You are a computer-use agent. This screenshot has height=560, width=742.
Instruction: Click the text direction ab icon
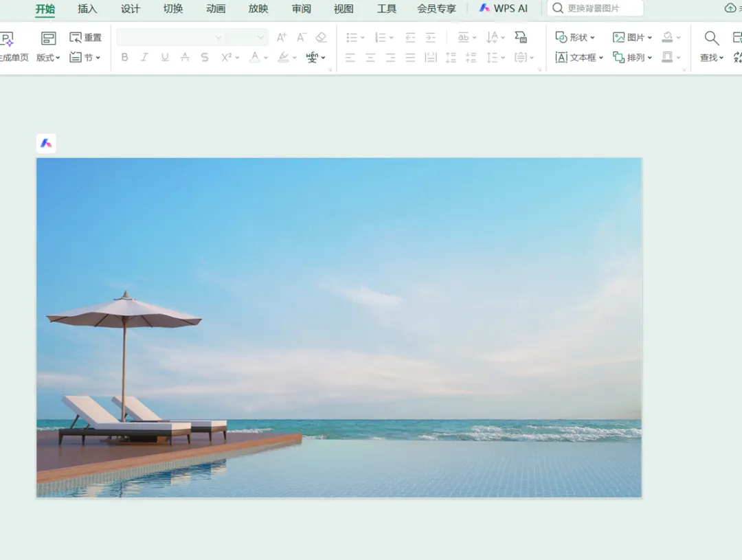tap(463, 37)
